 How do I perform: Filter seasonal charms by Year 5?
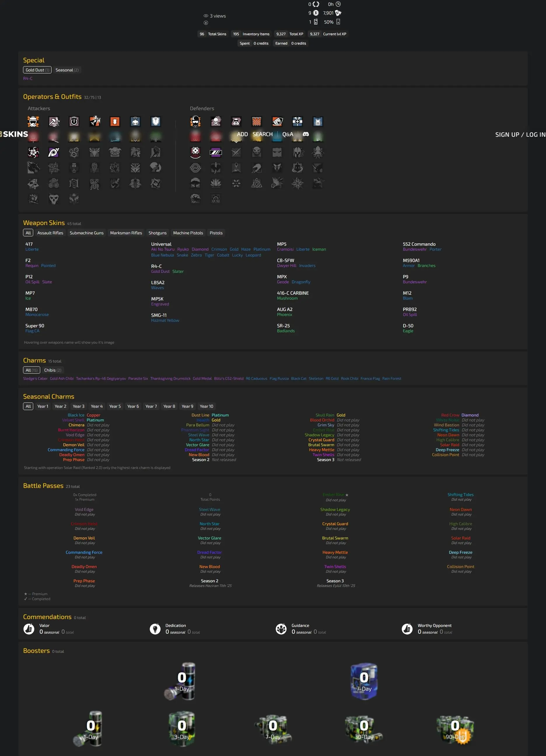coord(115,406)
